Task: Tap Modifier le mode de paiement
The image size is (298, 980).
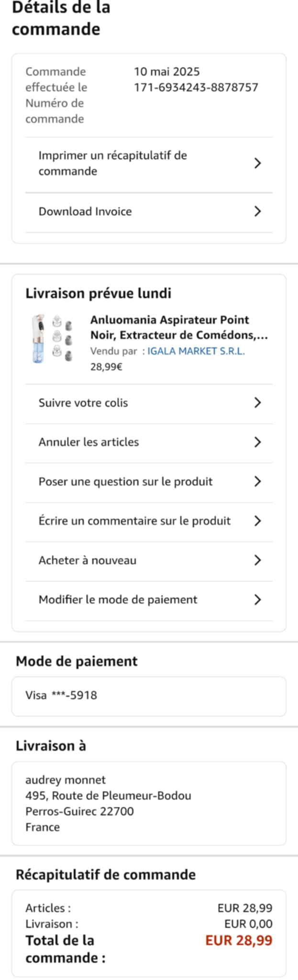Action: pyautogui.click(x=118, y=600)
